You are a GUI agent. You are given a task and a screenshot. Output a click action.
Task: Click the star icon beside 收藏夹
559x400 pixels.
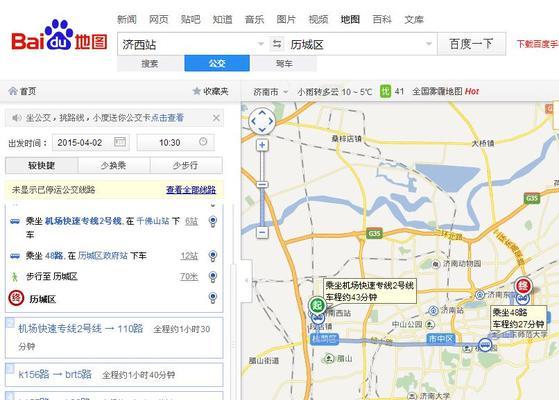point(196,91)
